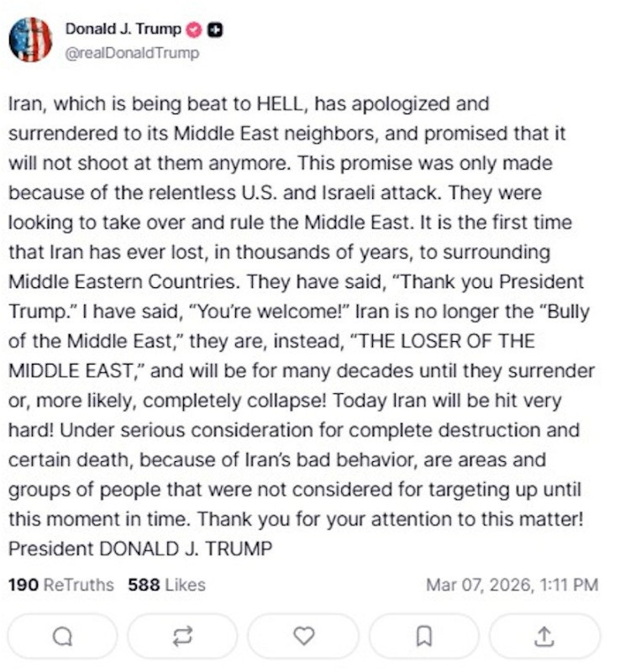Image resolution: width=625 pixels, height=672 pixels.
Task: Open Donald J. Trump display name link
Action: (123, 29)
